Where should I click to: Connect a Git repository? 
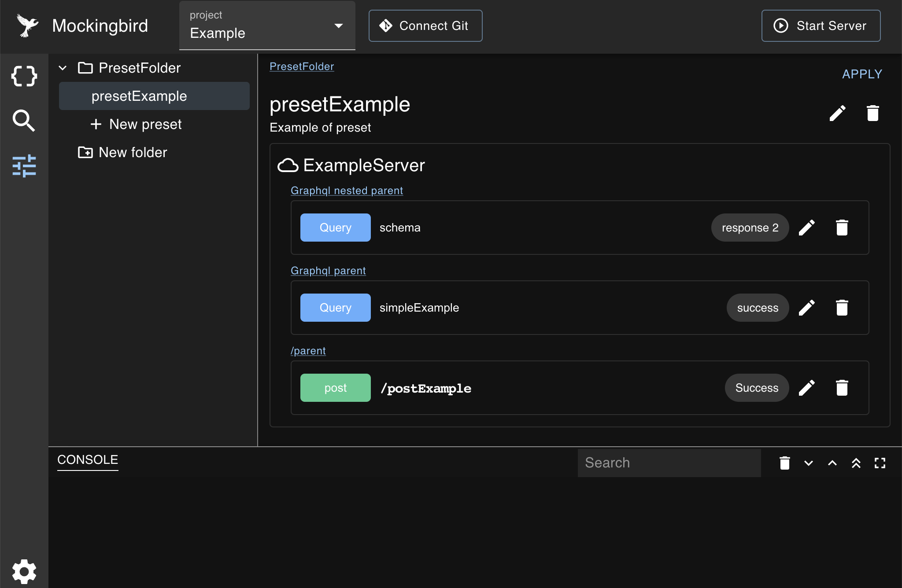pos(425,26)
